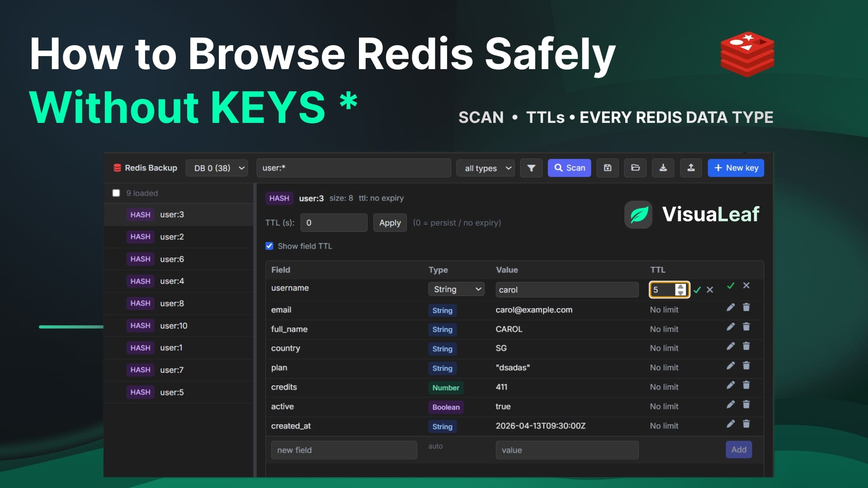This screenshot has height=488, width=868.
Task: Select user:4 in the key list
Action: (x=179, y=281)
